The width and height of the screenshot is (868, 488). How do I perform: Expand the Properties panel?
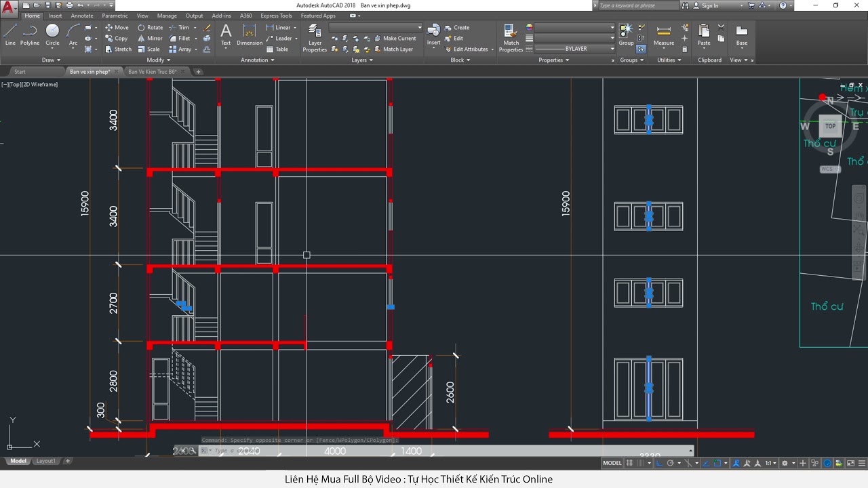point(554,60)
